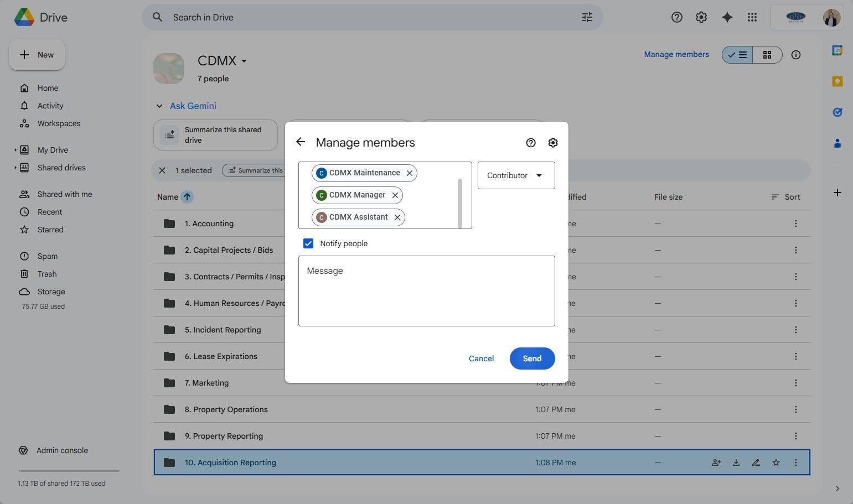Cancel the Manage members dialog
The width and height of the screenshot is (853, 504).
tap(481, 358)
